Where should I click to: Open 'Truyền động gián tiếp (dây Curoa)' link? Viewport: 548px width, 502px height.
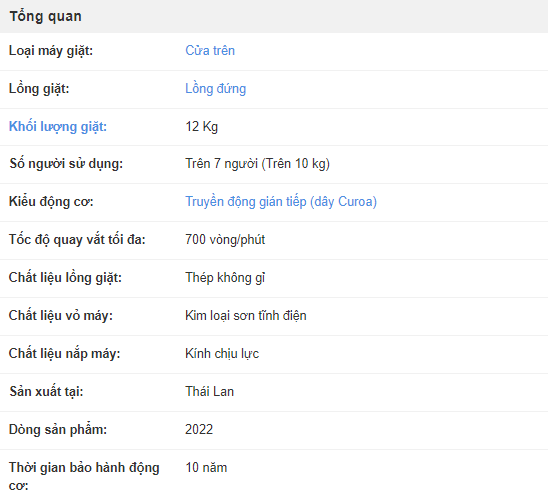(281, 202)
